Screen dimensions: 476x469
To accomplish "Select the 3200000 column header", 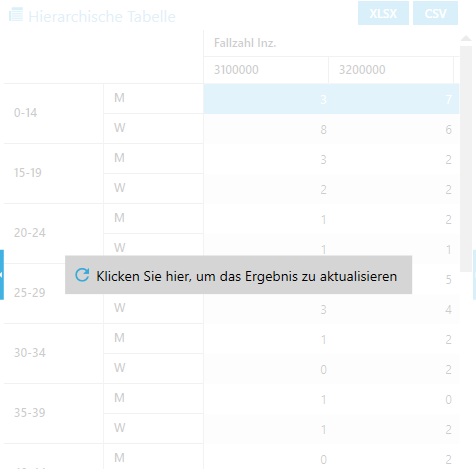I will click(391, 70).
